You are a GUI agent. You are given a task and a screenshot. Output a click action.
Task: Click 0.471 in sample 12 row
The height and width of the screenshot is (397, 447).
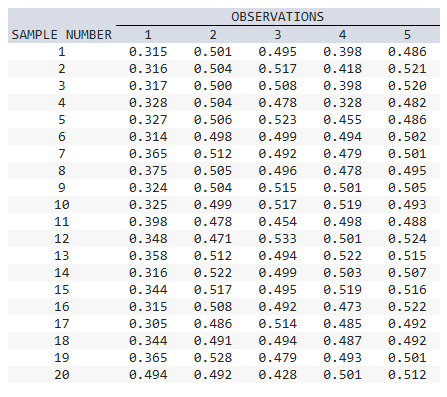(x=213, y=239)
